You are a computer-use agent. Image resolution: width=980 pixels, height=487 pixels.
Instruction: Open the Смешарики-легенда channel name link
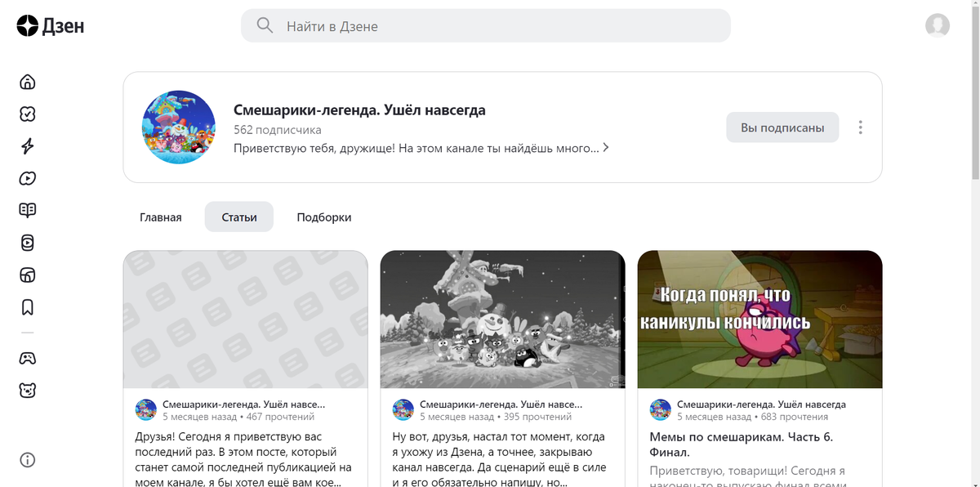(x=359, y=109)
